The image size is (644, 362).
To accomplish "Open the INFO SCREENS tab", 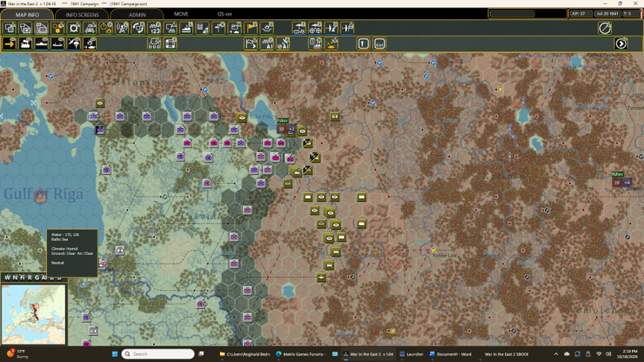I will [x=82, y=14].
